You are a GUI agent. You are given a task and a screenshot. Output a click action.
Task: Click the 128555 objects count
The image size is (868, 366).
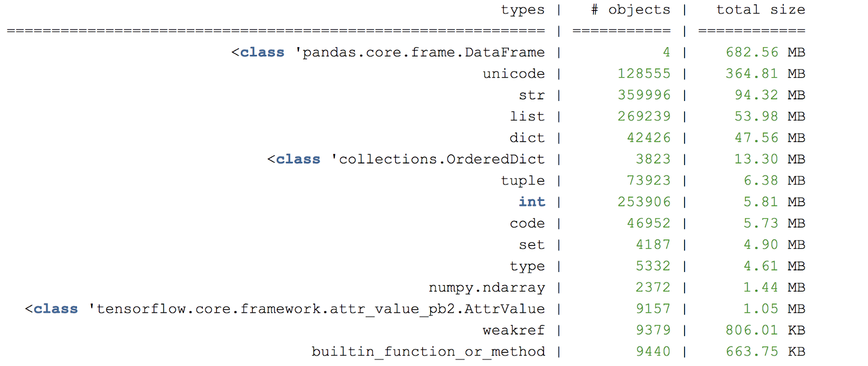click(644, 74)
